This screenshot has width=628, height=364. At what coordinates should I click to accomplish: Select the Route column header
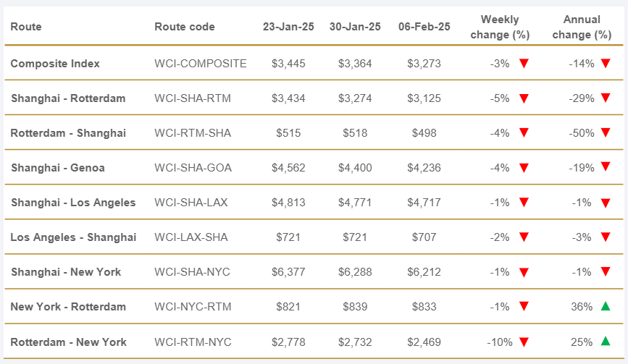point(26,27)
